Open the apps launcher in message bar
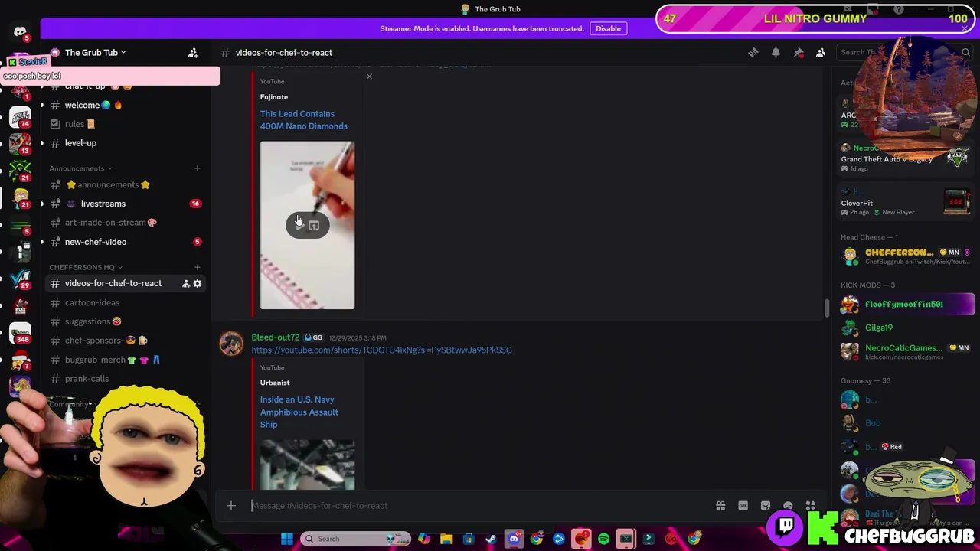Image resolution: width=980 pixels, height=551 pixels. pos(810,505)
